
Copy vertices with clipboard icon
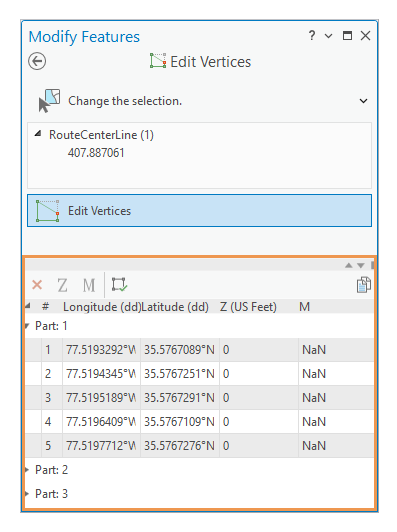363,285
